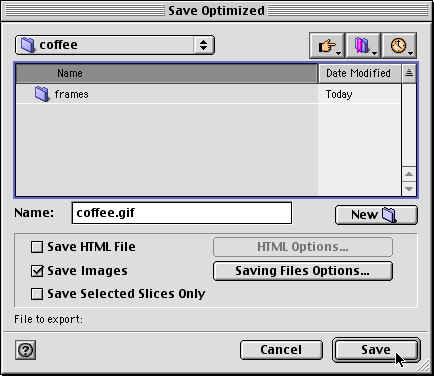The height and width of the screenshot is (376, 434).
Task: Open the Favorites bookmark menu
Action: pos(363,46)
